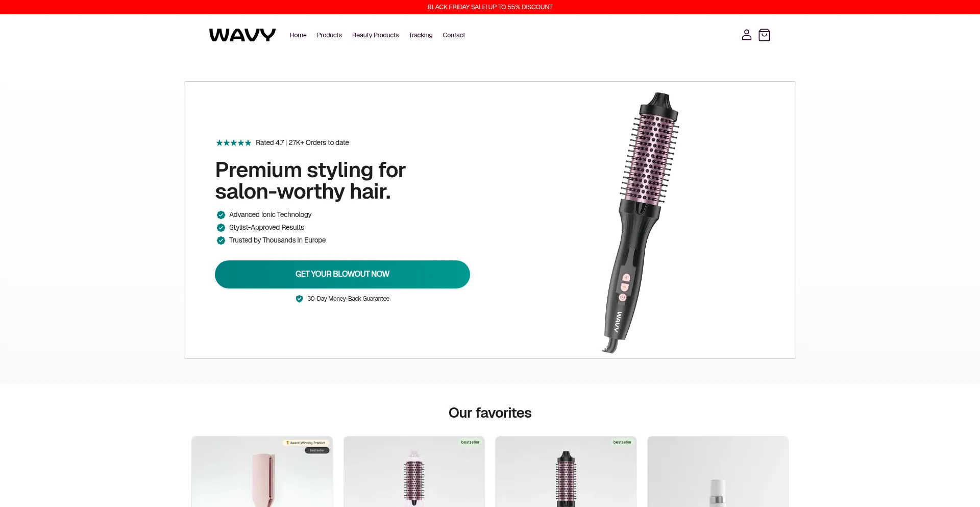This screenshot has width=980, height=507.
Task: Open the Tracking page link
Action: pos(421,35)
